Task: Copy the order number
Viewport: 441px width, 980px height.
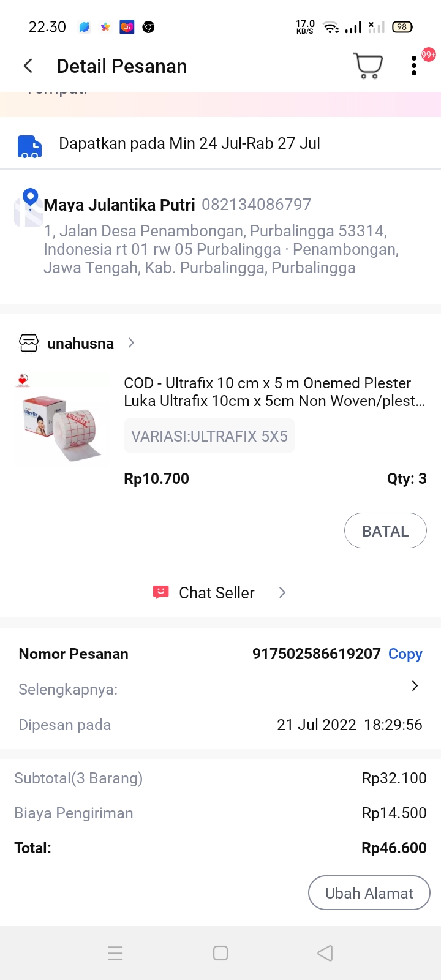Action: click(405, 654)
